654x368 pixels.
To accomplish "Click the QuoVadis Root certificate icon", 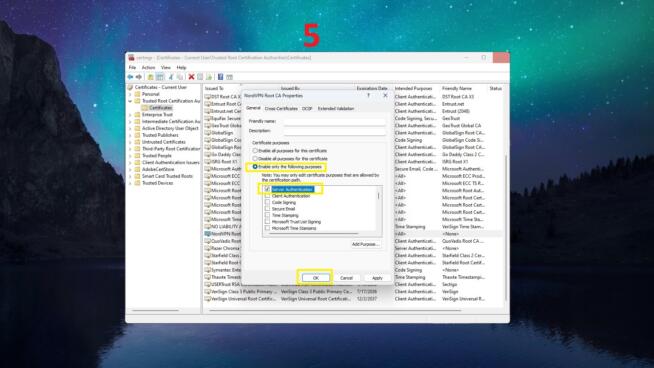I will coord(208,241).
